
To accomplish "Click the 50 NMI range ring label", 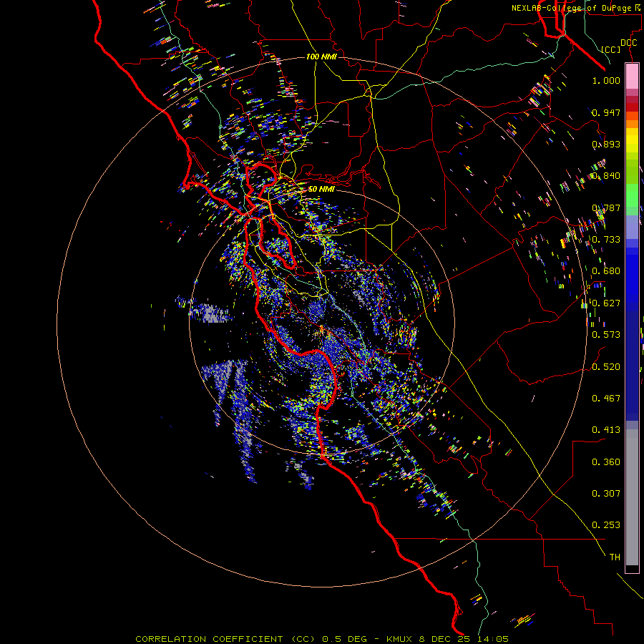I will click(x=321, y=189).
